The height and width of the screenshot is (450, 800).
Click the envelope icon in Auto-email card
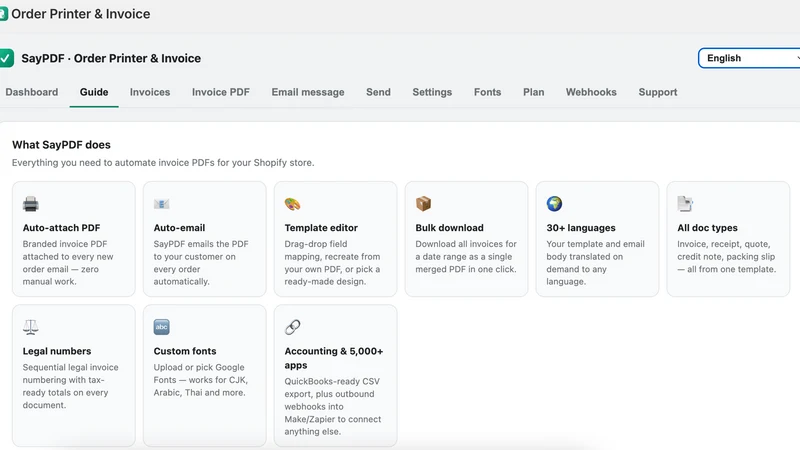(x=161, y=204)
